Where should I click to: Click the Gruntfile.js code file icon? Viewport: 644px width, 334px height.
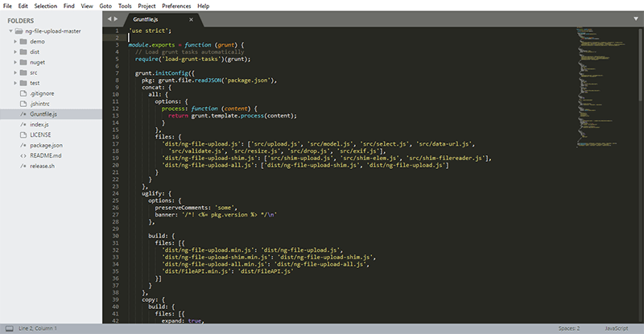click(23, 114)
